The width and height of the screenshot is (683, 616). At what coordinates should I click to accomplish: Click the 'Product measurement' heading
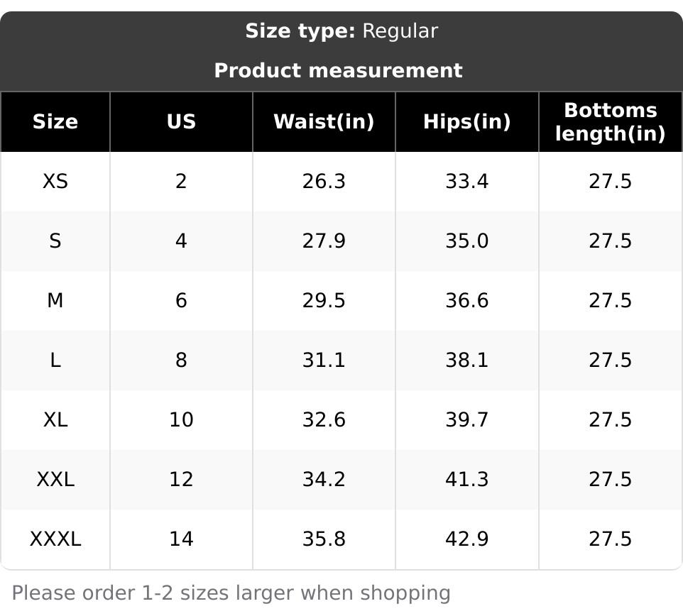point(338,71)
